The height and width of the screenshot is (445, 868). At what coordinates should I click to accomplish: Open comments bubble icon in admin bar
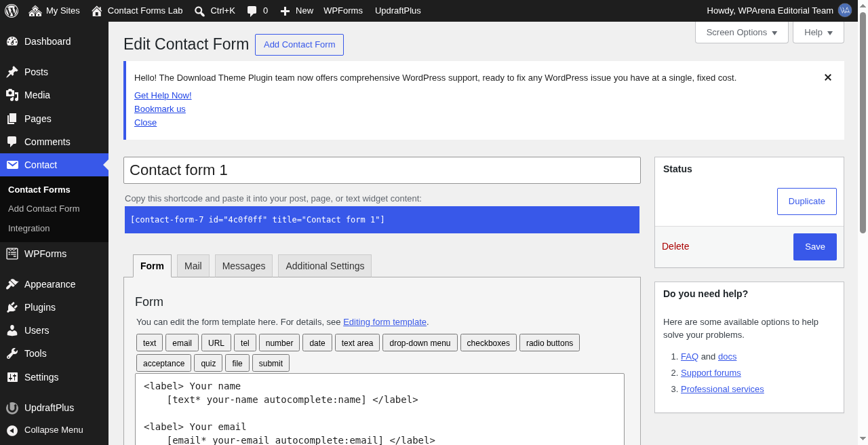click(252, 11)
